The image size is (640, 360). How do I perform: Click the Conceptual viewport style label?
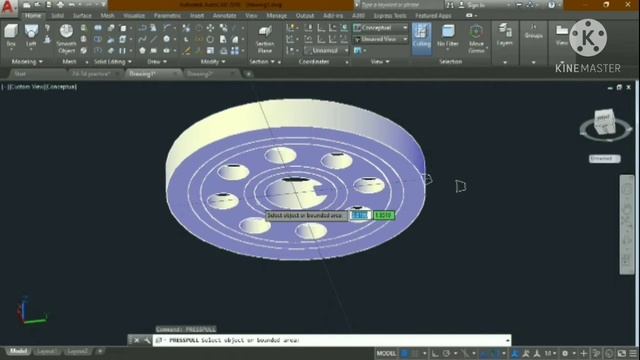(60, 87)
